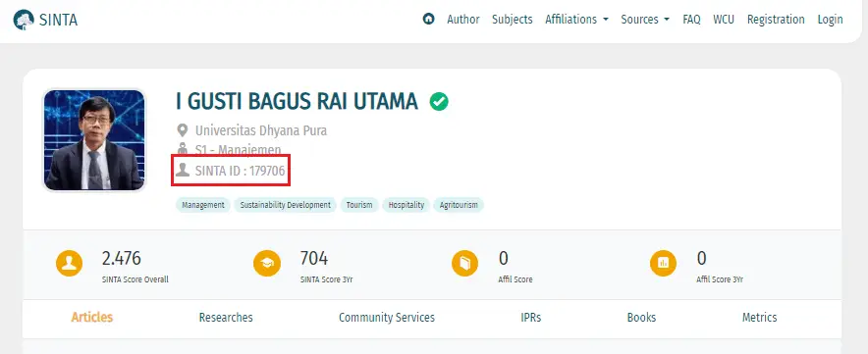Click the author profile photo

pyautogui.click(x=94, y=140)
